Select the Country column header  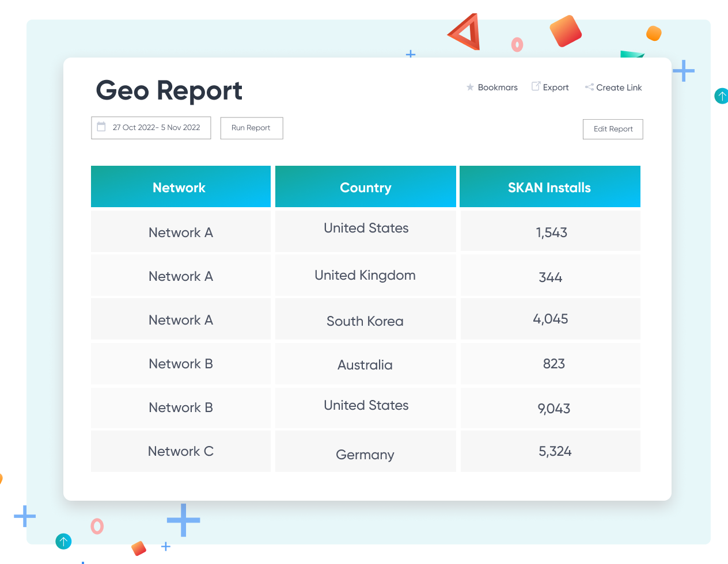point(365,187)
